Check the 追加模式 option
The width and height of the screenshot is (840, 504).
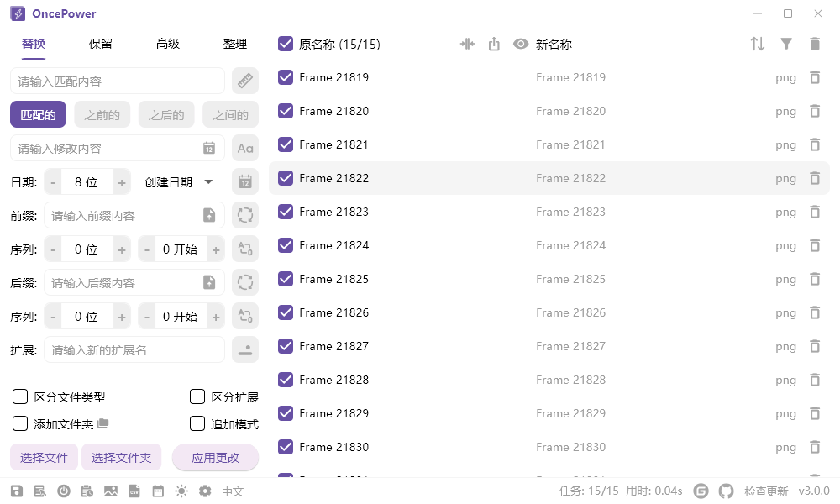point(197,424)
